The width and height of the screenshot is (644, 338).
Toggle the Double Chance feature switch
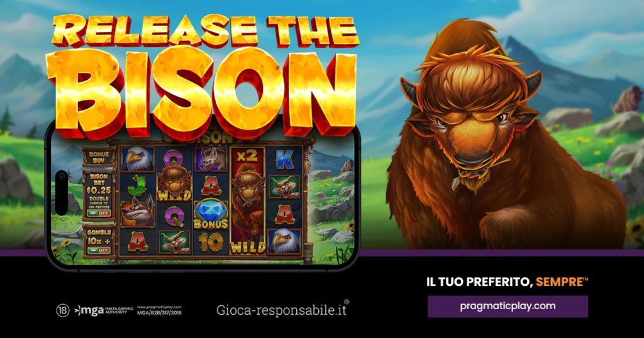point(99,214)
